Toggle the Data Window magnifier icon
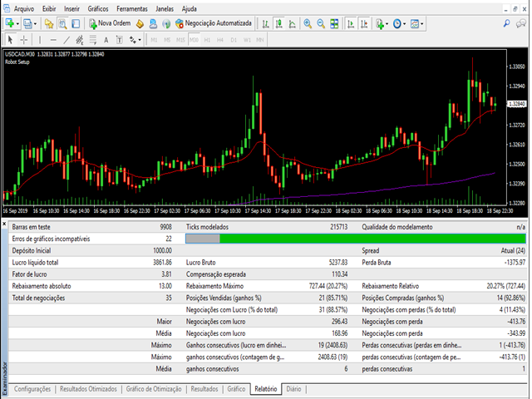532x399 pixels. click(62, 23)
